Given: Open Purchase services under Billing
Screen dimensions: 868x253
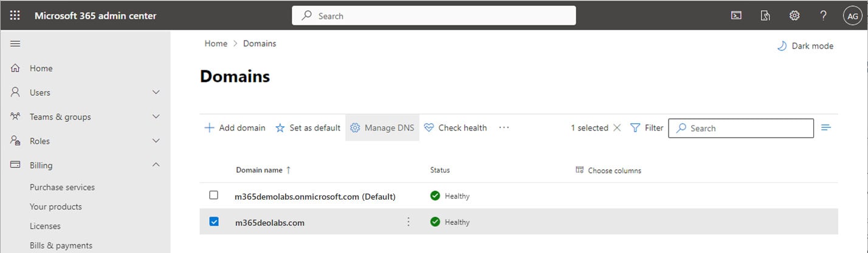Looking at the screenshot, I should coord(63,187).
